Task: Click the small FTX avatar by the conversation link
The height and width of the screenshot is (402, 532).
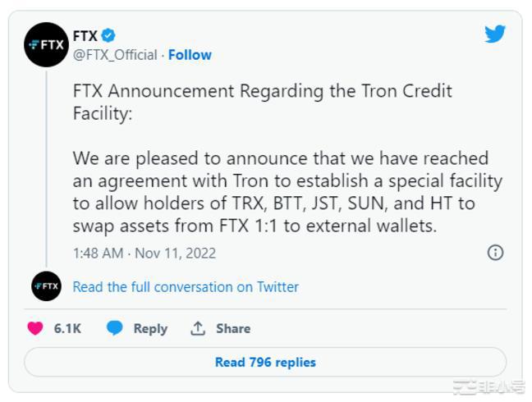Action: 46,286
